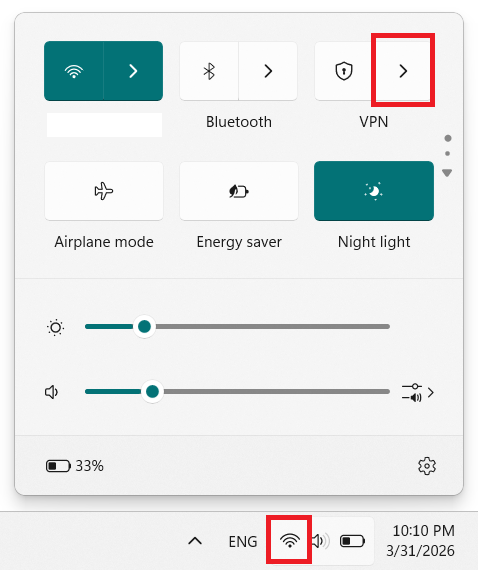The image size is (478, 570).
Task: Click the brightness slider track
Action: [x=237, y=326]
